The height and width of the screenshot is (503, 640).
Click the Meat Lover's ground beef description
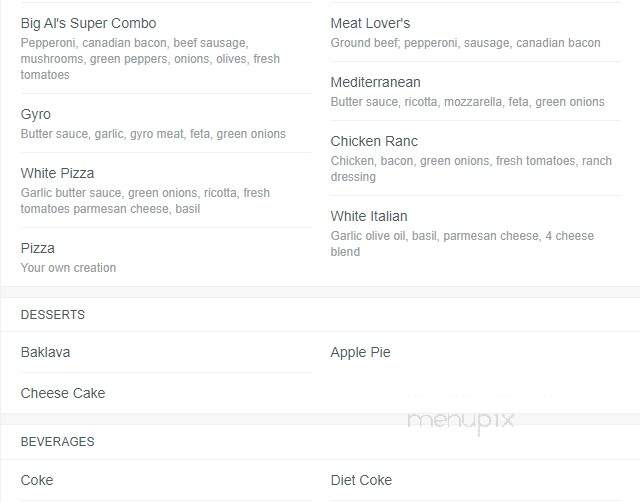click(465, 43)
